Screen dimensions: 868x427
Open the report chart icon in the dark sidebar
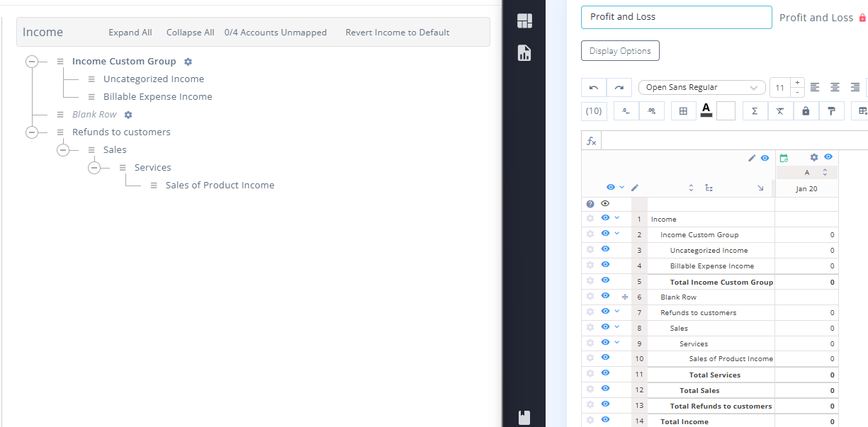click(524, 52)
